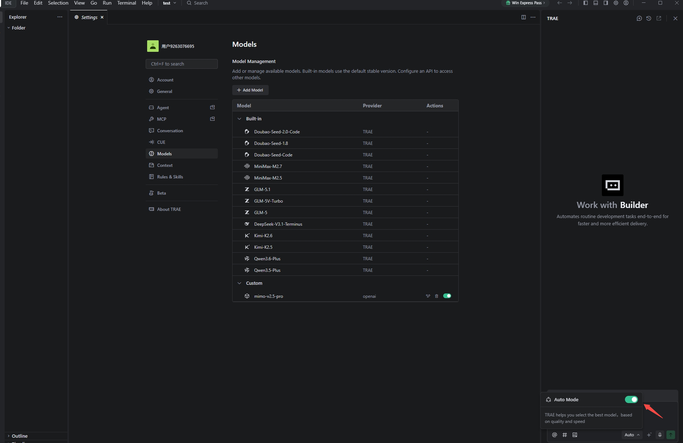Click the image attach icon in chat input
683x443 pixels.
click(x=575, y=435)
